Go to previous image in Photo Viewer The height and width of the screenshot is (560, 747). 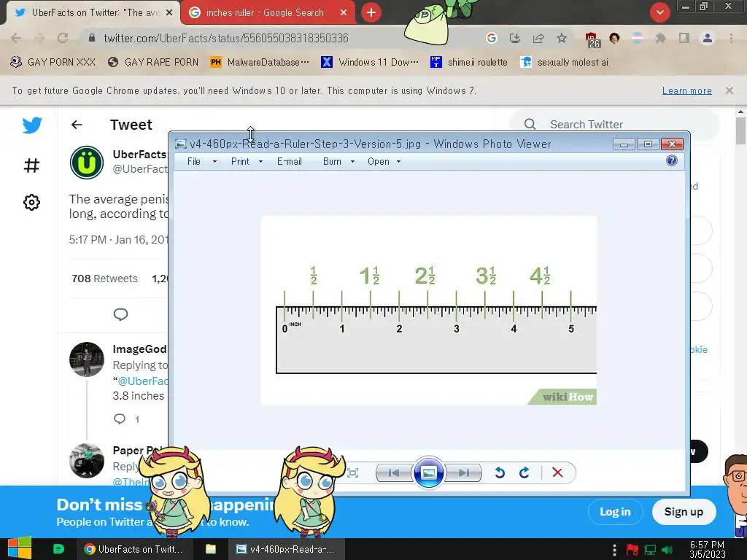pos(394,472)
